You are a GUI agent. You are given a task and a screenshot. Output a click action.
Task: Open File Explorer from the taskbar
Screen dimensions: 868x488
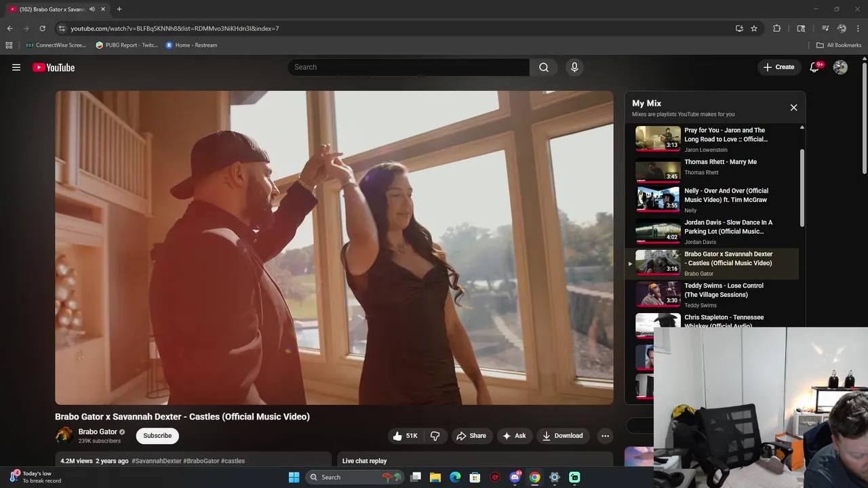click(x=435, y=477)
